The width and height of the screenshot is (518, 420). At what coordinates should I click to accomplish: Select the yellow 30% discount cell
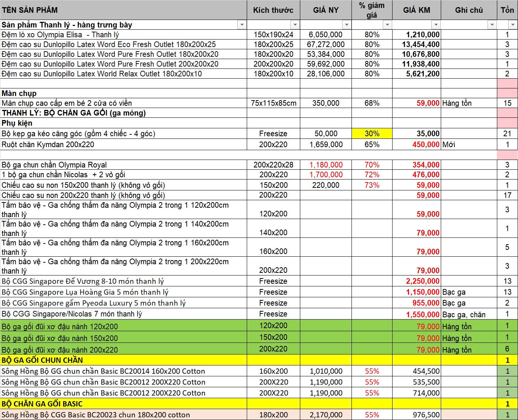coord(372,134)
